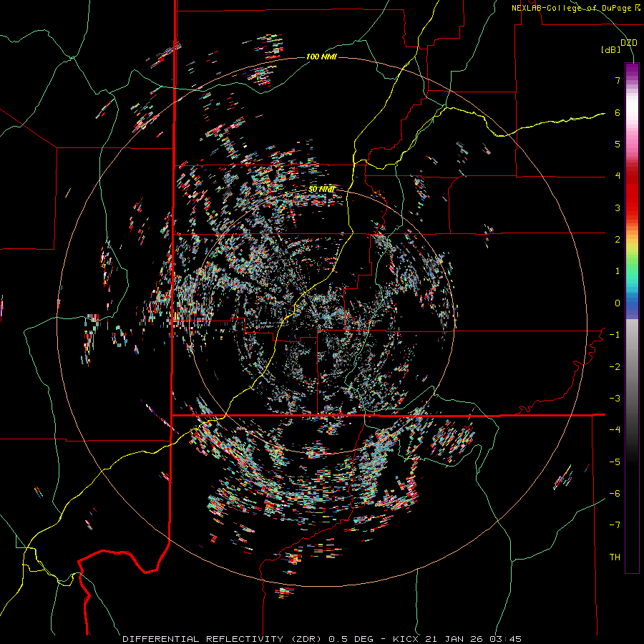Click the 50 NMI range ring label
Viewport: 644px width, 644px height.
pos(322,190)
